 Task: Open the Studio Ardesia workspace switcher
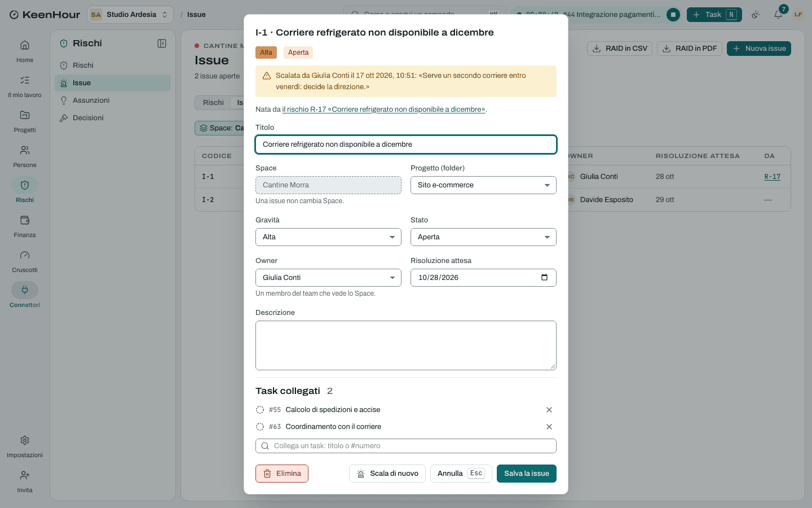[x=130, y=15]
